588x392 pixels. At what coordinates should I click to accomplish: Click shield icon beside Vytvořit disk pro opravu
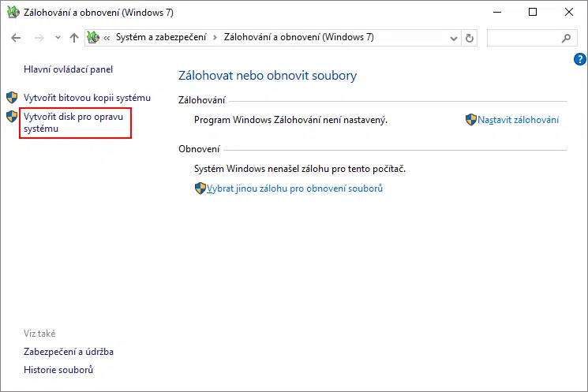click(12, 117)
